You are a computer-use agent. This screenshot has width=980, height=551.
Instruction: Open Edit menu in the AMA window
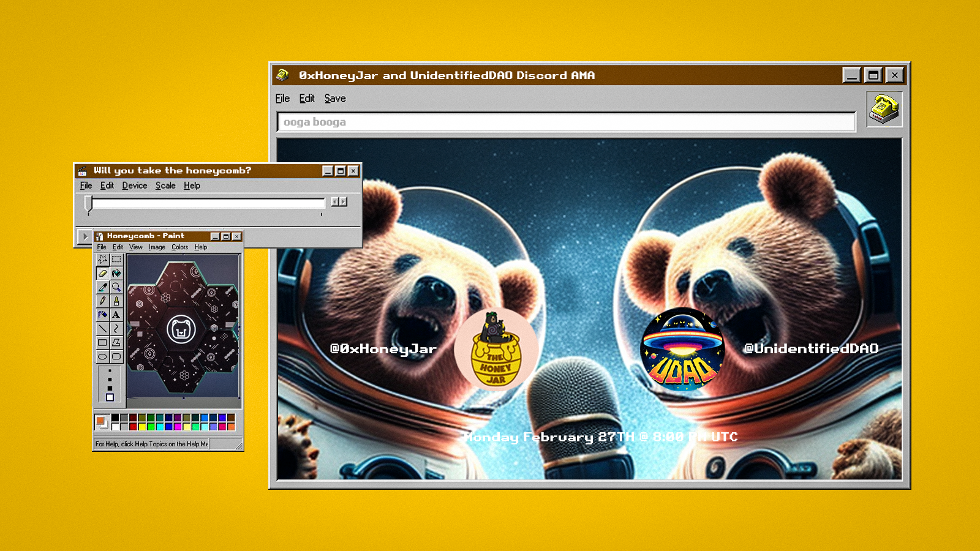(x=307, y=99)
